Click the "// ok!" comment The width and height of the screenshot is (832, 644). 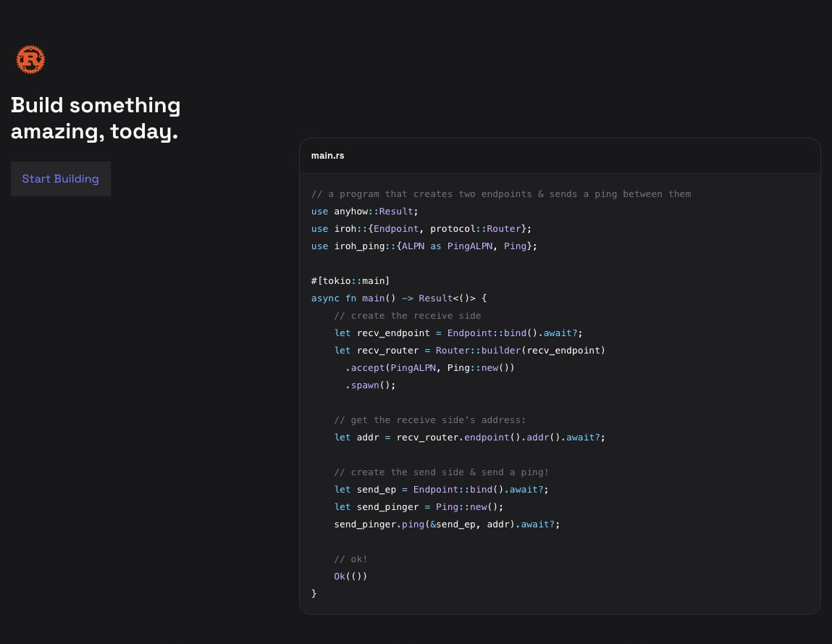point(350,559)
